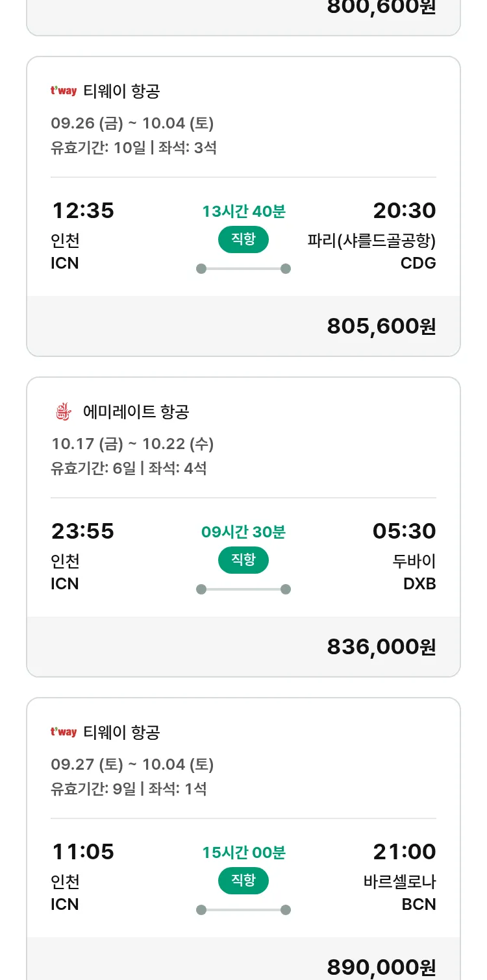
Task: Select the 805,600원 price on T'way Paris card
Action: point(381,326)
